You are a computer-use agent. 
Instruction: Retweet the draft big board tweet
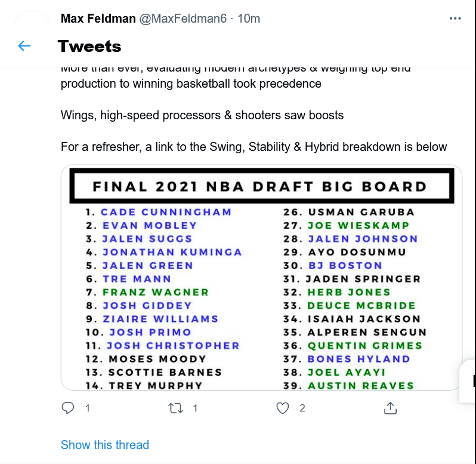click(x=175, y=408)
